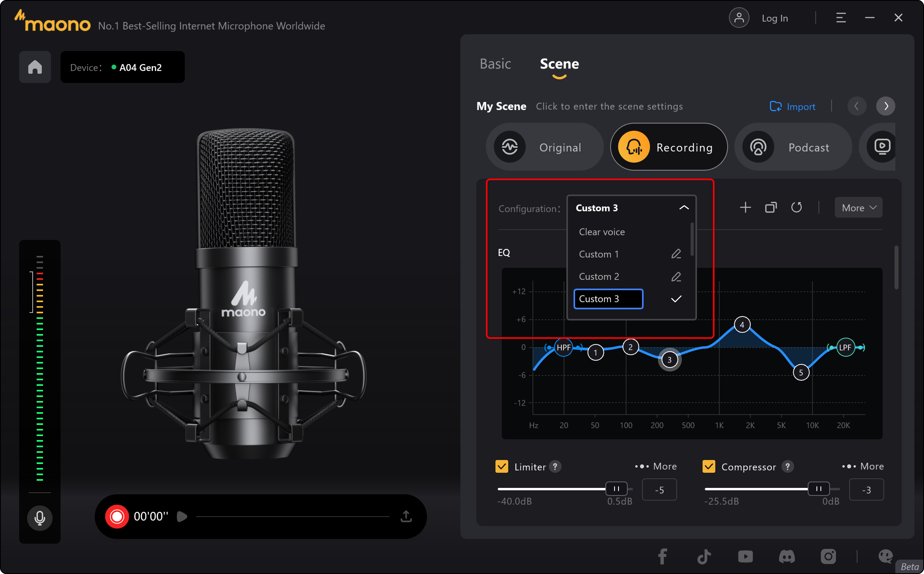Select EQ band 1 node

click(x=595, y=352)
